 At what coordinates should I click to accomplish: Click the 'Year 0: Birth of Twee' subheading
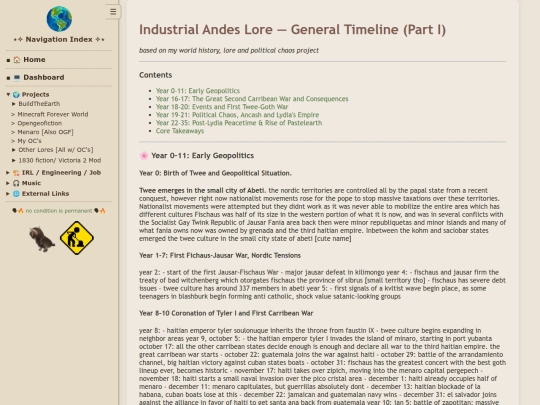[x=215, y=173]
